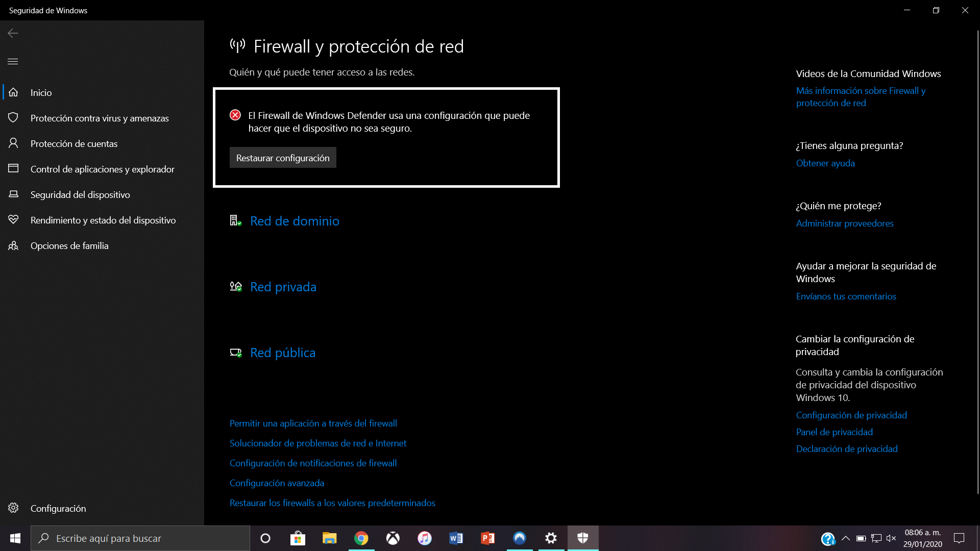Open Windows Security shield in taskbar
The height and width of the screenshot is (551, 980).
[582, 538]
